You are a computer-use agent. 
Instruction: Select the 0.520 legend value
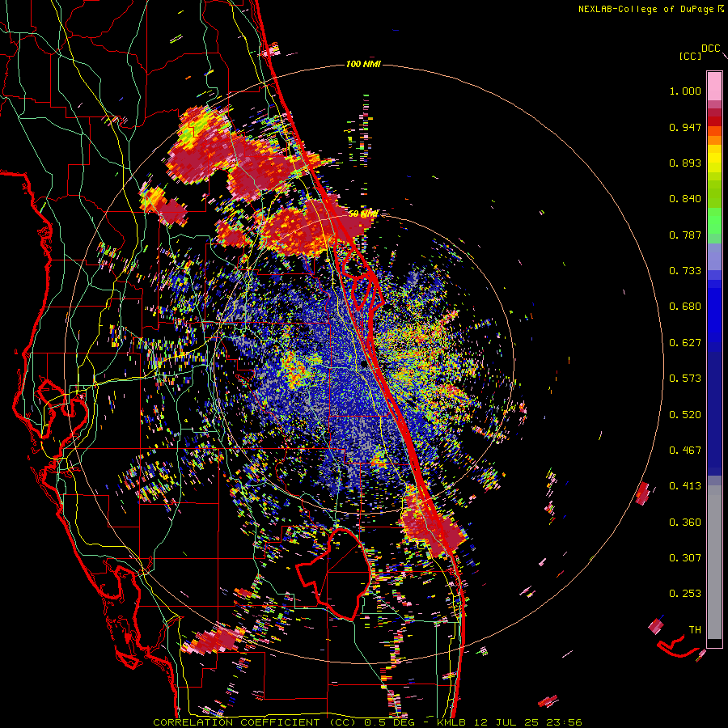tap(685, 415)
